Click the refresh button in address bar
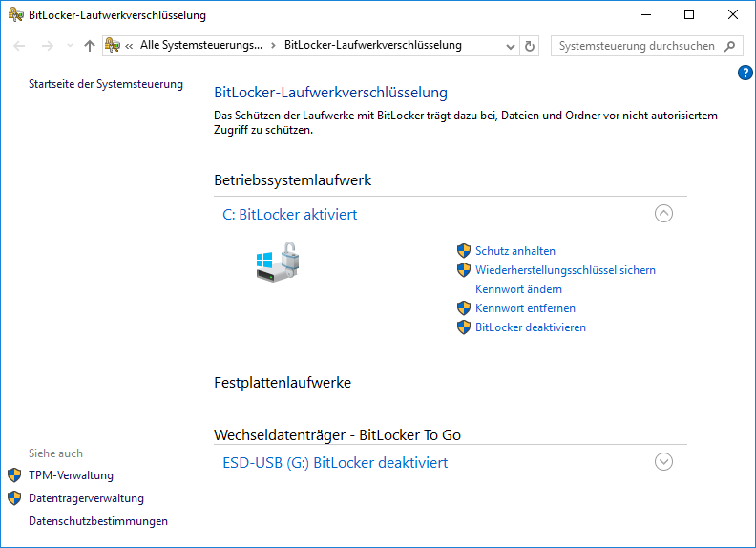Screen dimensions: 756x548 point(530,46)
